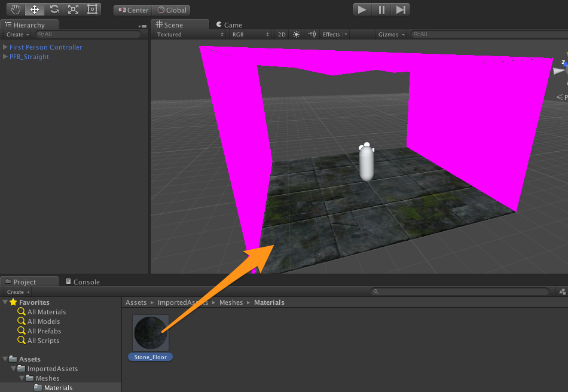Click the Pause button
568x392 pixels.
[x=381, y=10]
